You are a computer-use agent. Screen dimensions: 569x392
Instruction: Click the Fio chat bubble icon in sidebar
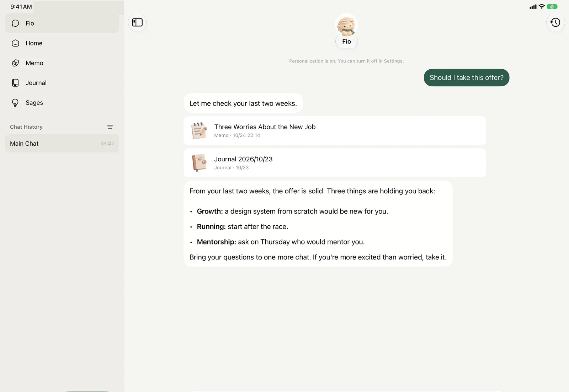[x=15, y=23]
